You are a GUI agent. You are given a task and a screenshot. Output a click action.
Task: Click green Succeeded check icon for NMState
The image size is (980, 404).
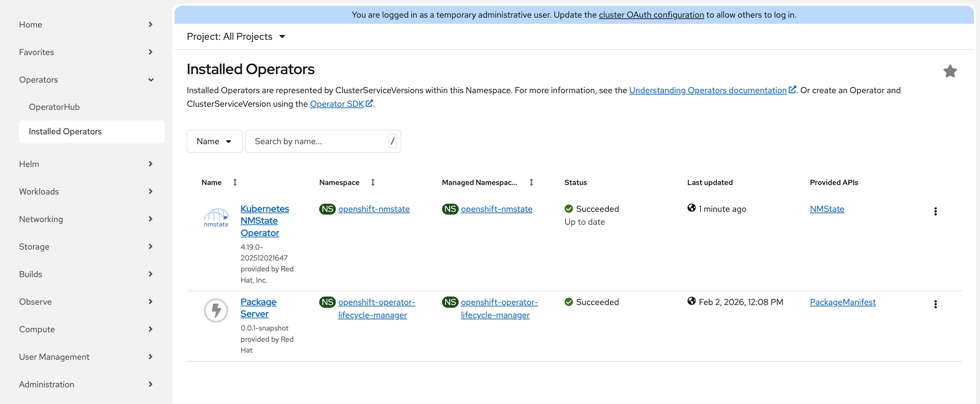[x=569, y=209]
